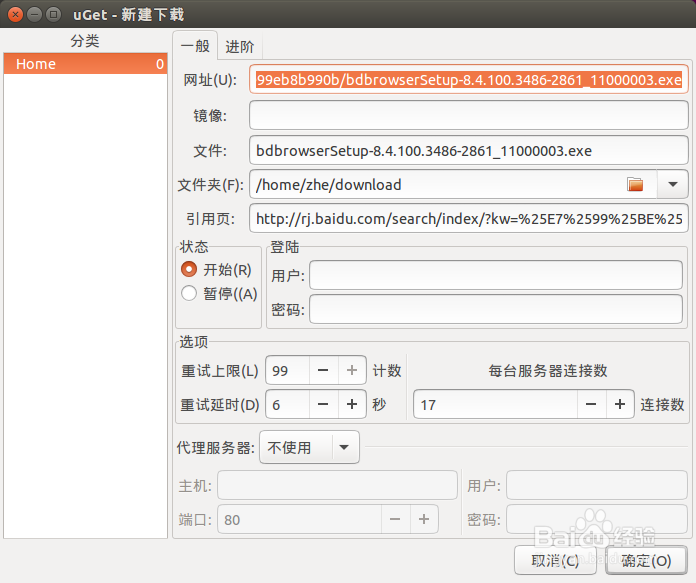Click the proxy 端口 field showing 80
This screenshot has width=696, height=583.
(299, 519)
